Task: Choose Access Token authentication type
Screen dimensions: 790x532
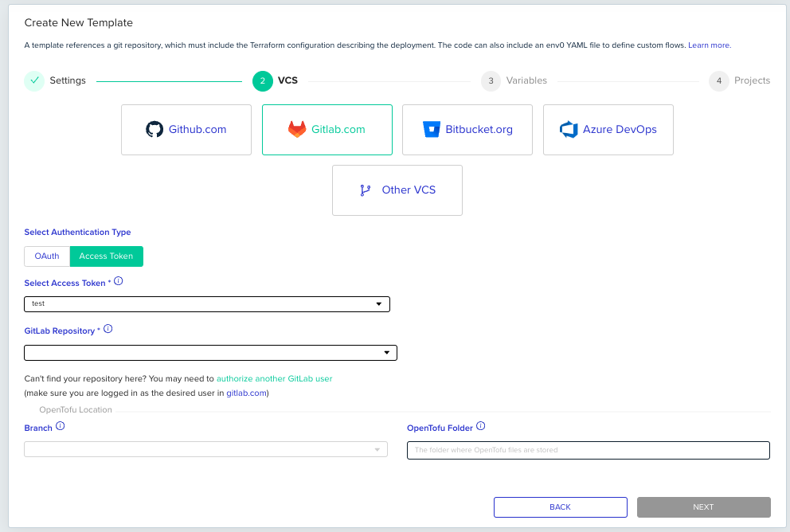Action: click(106, 256)
